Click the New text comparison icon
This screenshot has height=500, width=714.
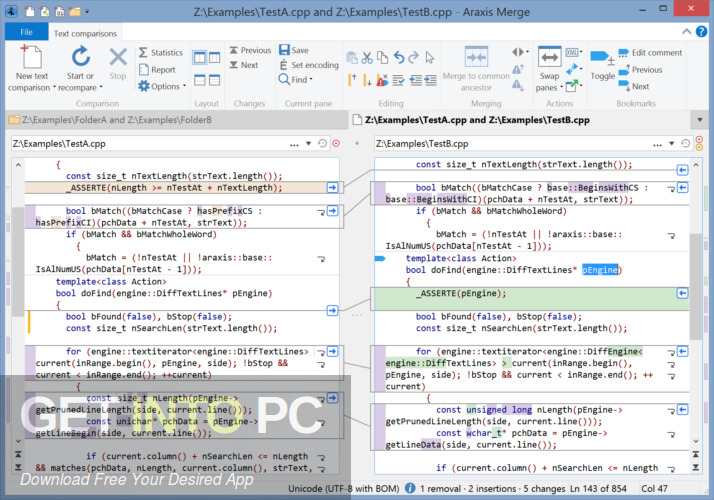31,57
